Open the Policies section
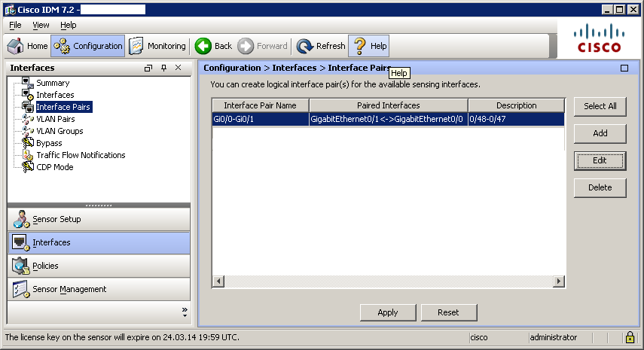Viewport: 644px width, 350px height. [99, 266]
